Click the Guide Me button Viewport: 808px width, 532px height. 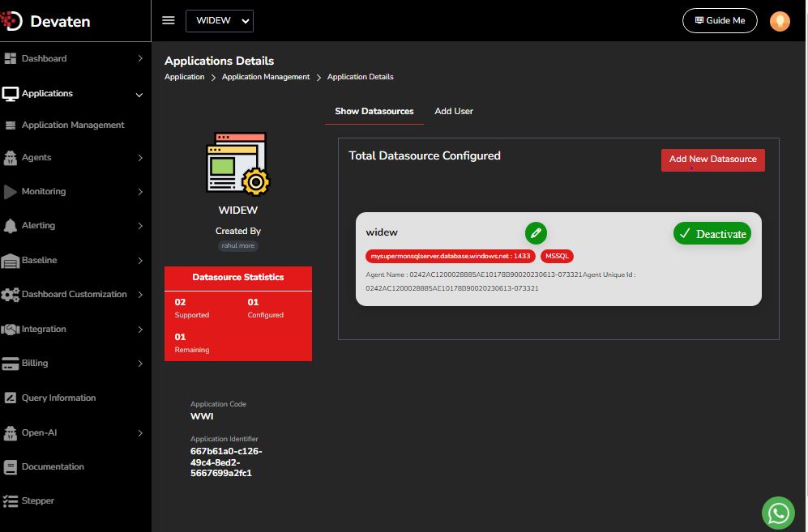720,20
